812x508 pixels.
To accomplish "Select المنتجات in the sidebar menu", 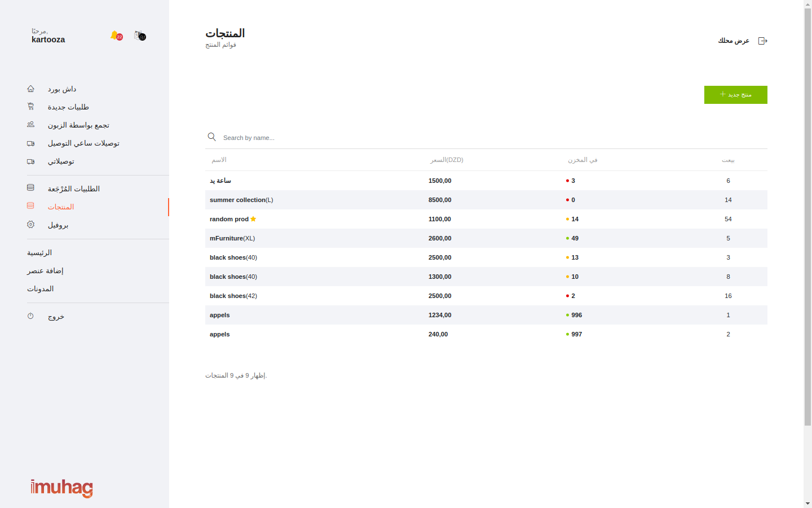I will [61, 207].
